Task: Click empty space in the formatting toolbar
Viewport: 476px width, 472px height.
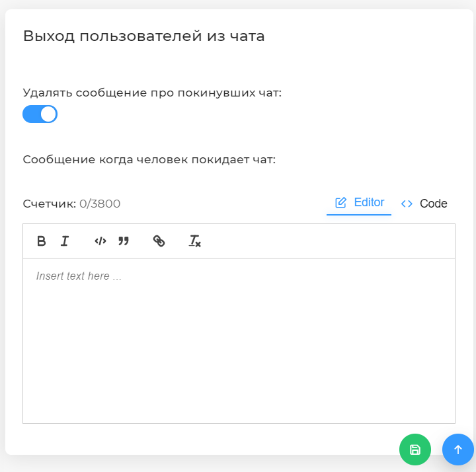Action: point(328,241)
